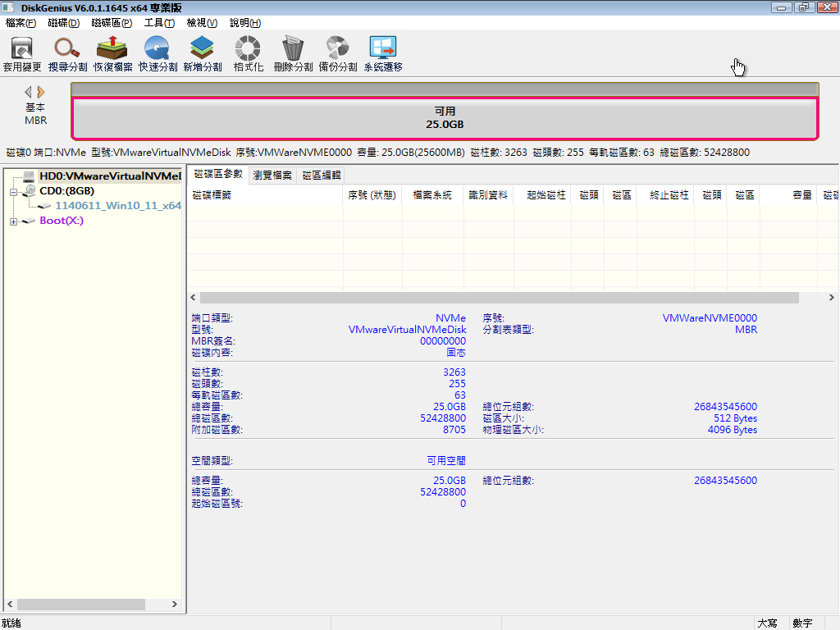The image size is (840, 630).
Task: Go to the next disk arrow
Action: tap(41, 92)
